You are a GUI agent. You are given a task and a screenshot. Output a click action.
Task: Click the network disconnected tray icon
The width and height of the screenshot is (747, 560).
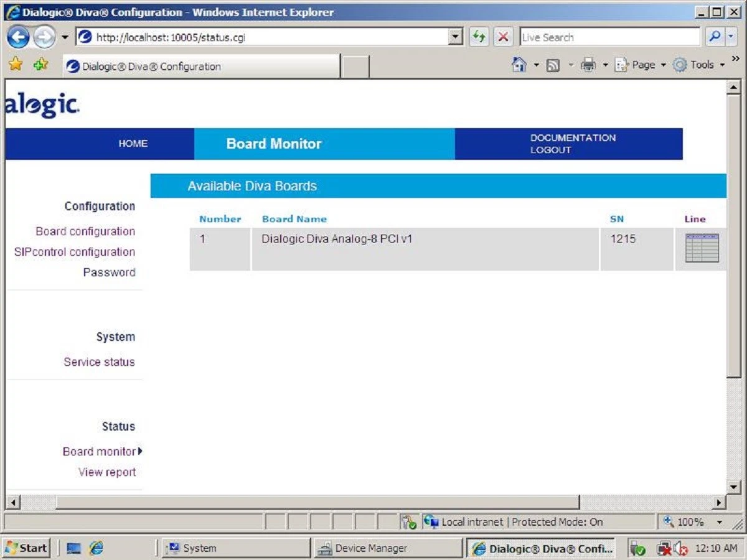click(664, 549)
